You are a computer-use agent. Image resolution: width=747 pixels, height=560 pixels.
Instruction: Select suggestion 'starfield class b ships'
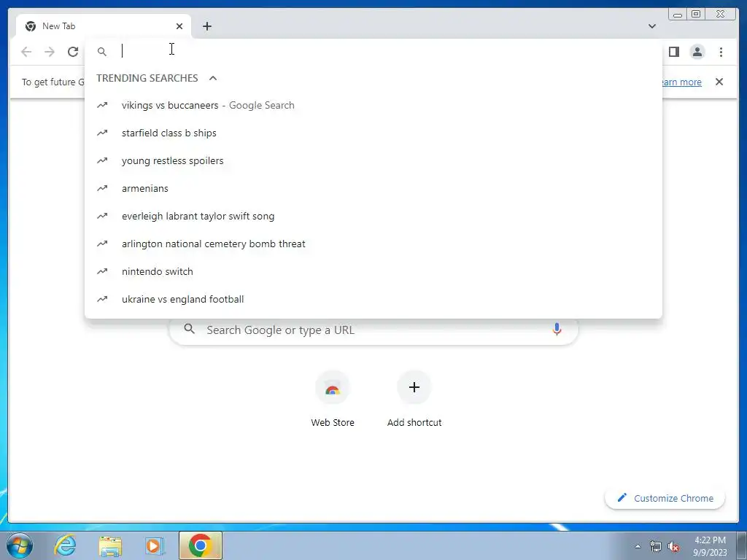(373, 133)
